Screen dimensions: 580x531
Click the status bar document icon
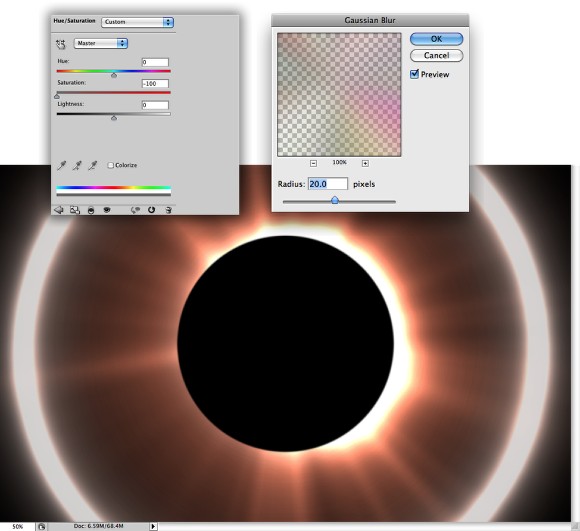tap(41, 527)
